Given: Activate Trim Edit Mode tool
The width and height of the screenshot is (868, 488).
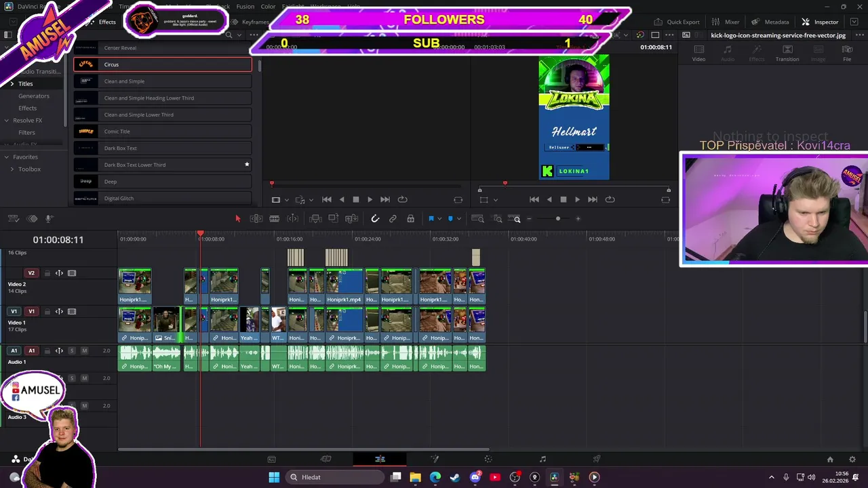Looking at the screenshot, I should (256, 218).
